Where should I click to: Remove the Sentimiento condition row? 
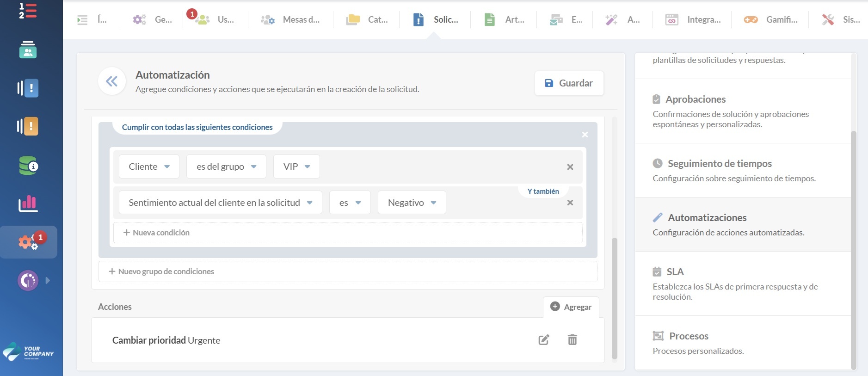(570, 203)
